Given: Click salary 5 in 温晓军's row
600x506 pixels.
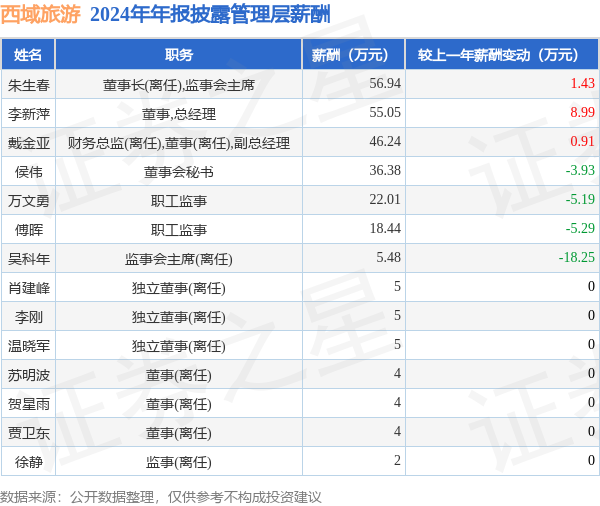Looking at the screenshot, I should click(x=397, y=345).
